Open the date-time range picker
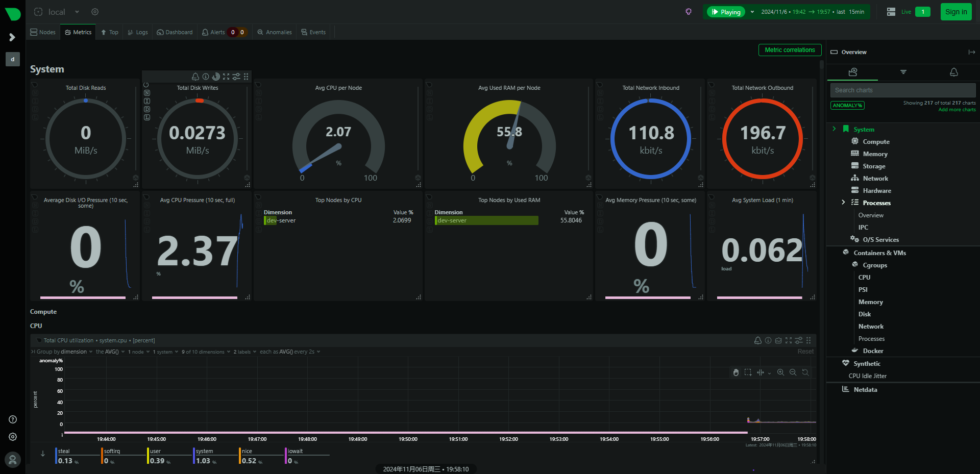The height and width of the screenshot is (474, 980). 813,12
